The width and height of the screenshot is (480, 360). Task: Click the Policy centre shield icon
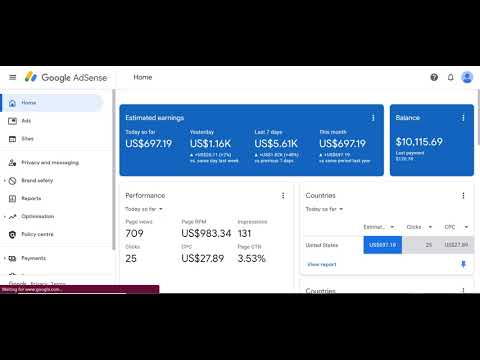coord(12,235)
